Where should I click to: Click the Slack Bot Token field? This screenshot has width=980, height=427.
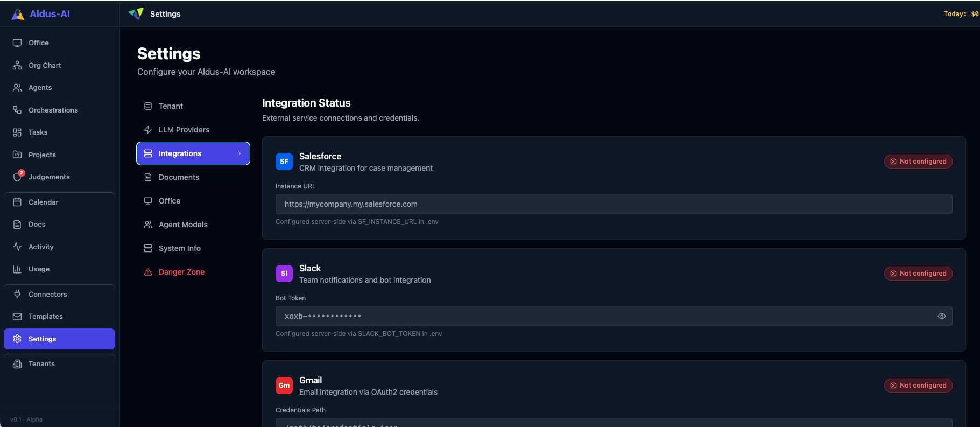[x=614, y=316]
